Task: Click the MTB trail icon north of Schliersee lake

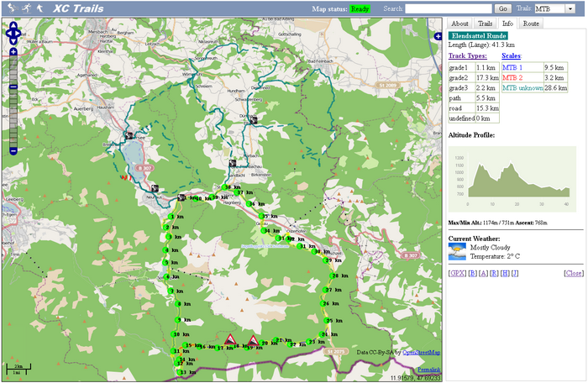Action: (x=129, y=135)
